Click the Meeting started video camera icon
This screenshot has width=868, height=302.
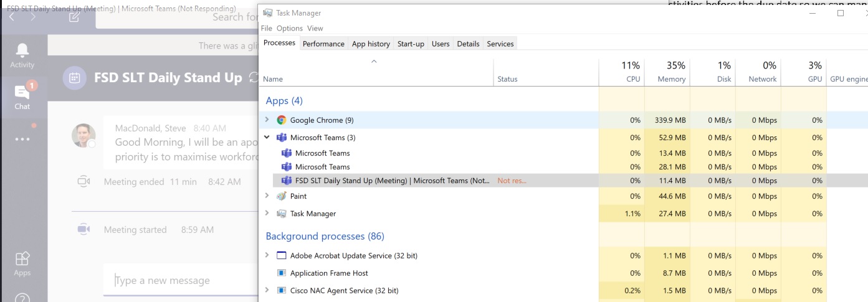[x=83, y=229]
